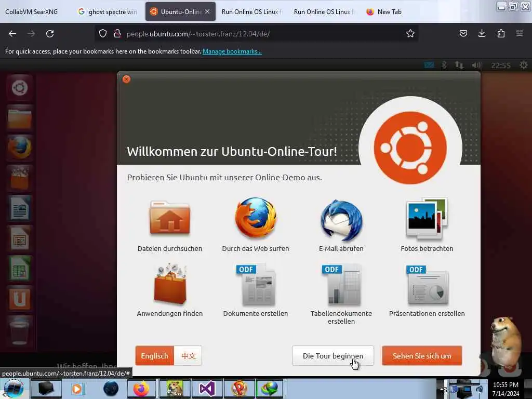Open the Firefox 'Durch das Web surfen' icon
The height and width of the screenshot is (399, 532).
pos(256,218)
